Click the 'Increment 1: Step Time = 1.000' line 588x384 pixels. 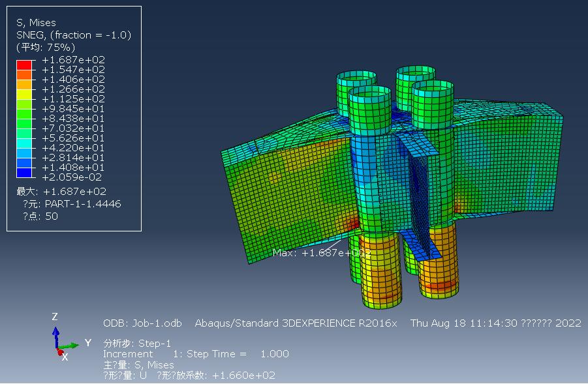point(196,353)
